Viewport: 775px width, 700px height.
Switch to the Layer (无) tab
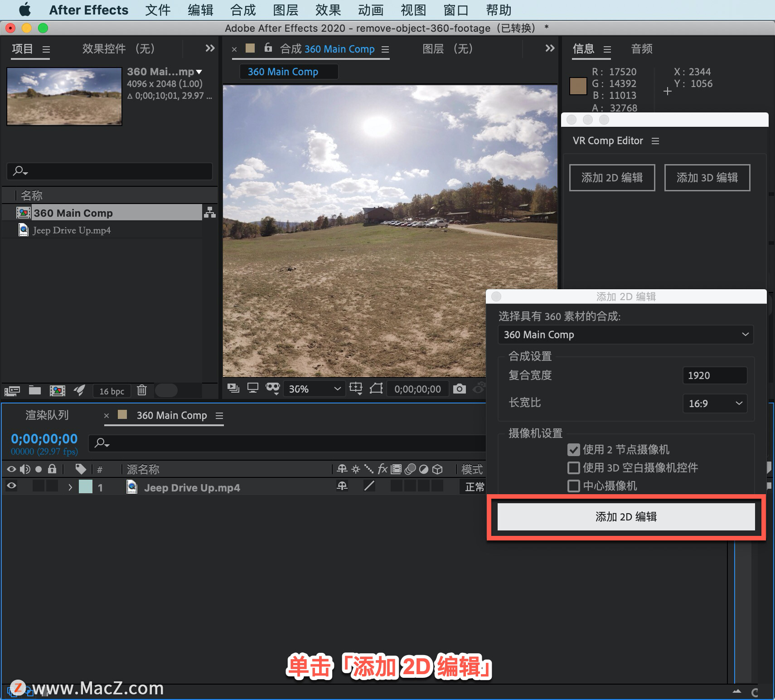(448, 49)
